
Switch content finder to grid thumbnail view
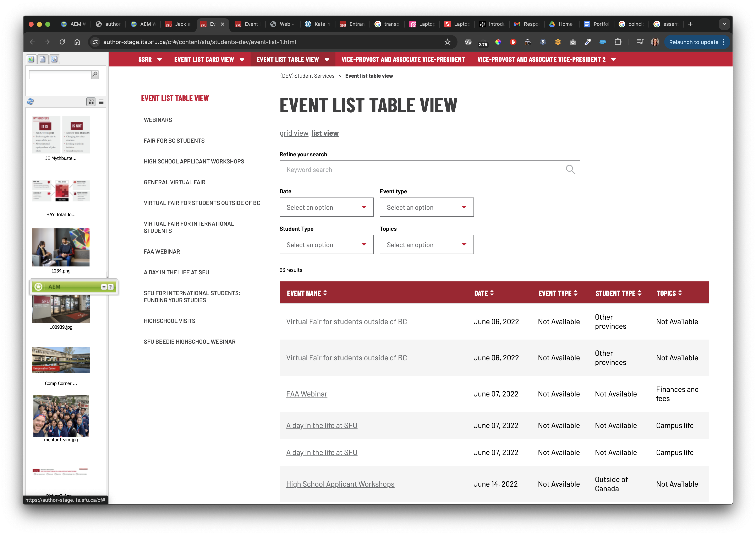click(91, 102)
